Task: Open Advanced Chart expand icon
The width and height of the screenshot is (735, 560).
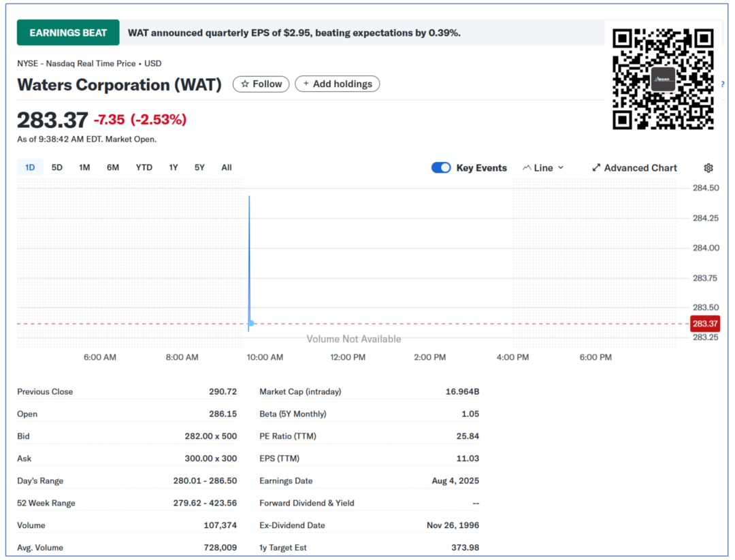Action: [x=596, y=168]
